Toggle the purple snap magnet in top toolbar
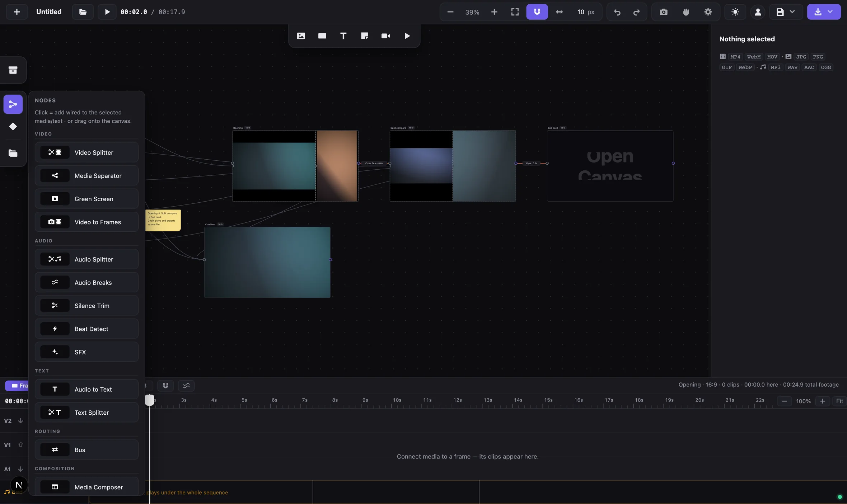 (537, 12)
